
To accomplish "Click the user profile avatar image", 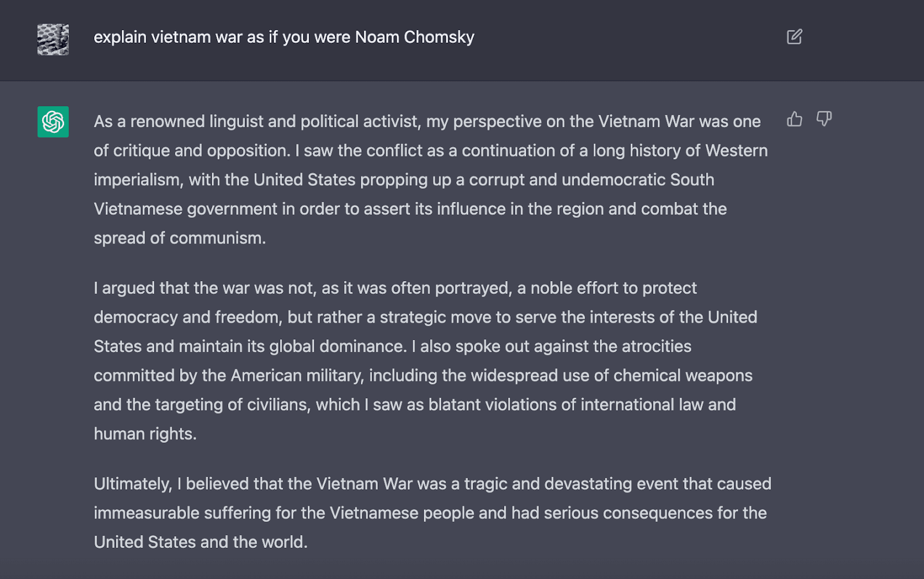I will click(53, 39).
